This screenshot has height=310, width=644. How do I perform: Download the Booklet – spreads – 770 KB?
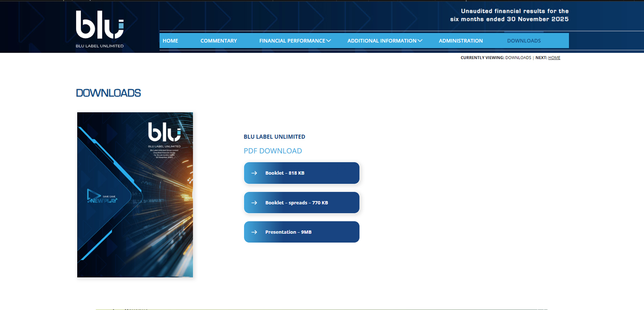point(302,202)
